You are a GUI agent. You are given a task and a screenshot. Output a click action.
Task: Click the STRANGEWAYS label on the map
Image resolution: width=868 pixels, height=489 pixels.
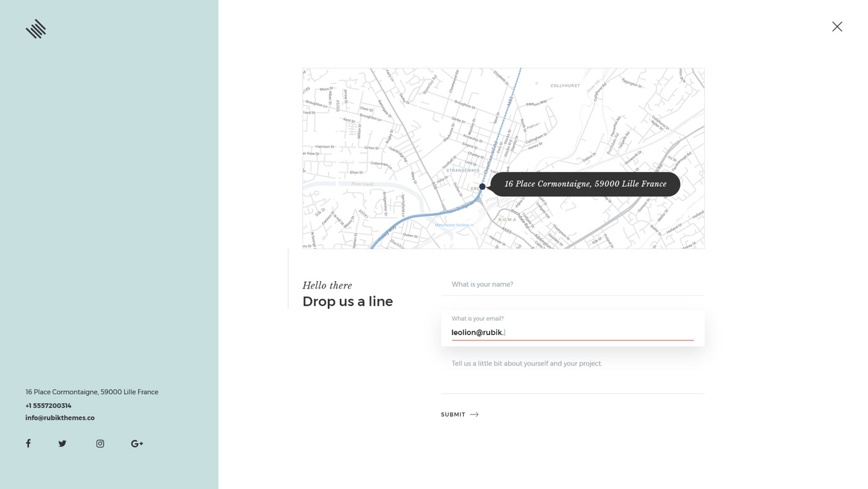(x=463, y=170)
